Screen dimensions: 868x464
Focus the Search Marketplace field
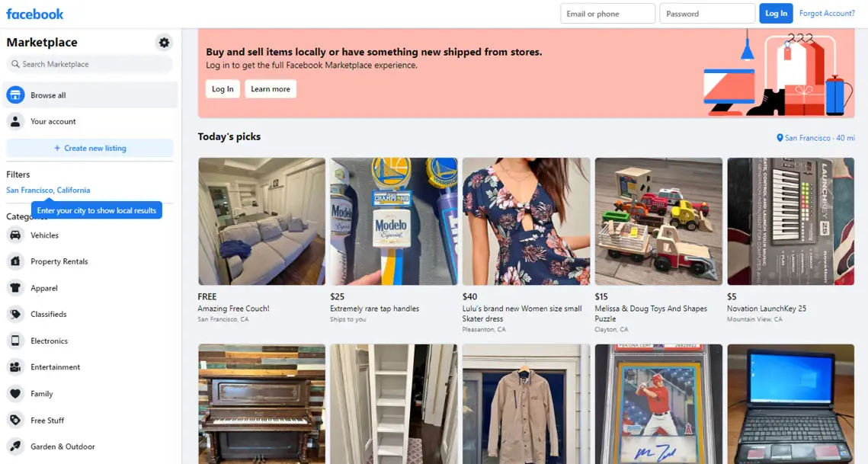point(90,64)
